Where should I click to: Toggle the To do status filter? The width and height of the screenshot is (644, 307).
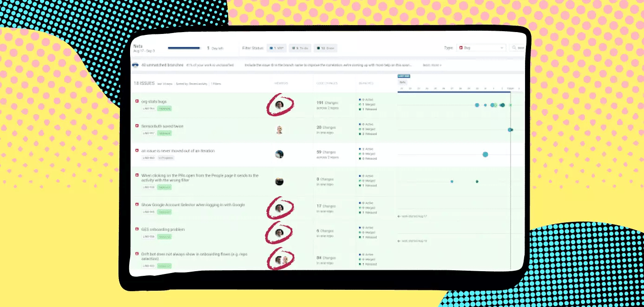(x=300, y=48)
